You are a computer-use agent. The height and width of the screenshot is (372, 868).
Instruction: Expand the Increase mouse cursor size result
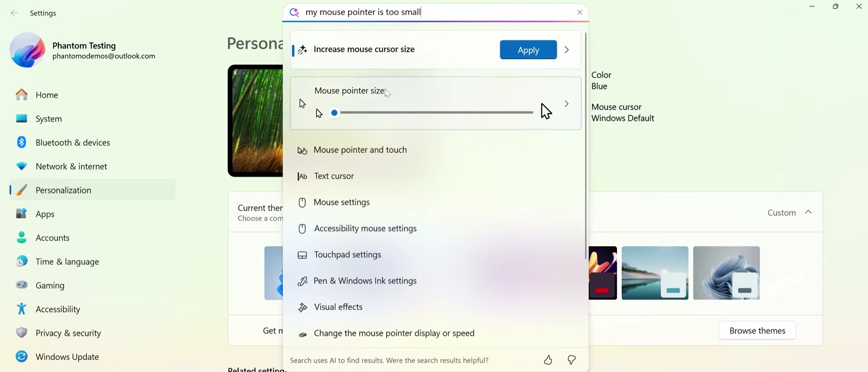pos(567,50)
